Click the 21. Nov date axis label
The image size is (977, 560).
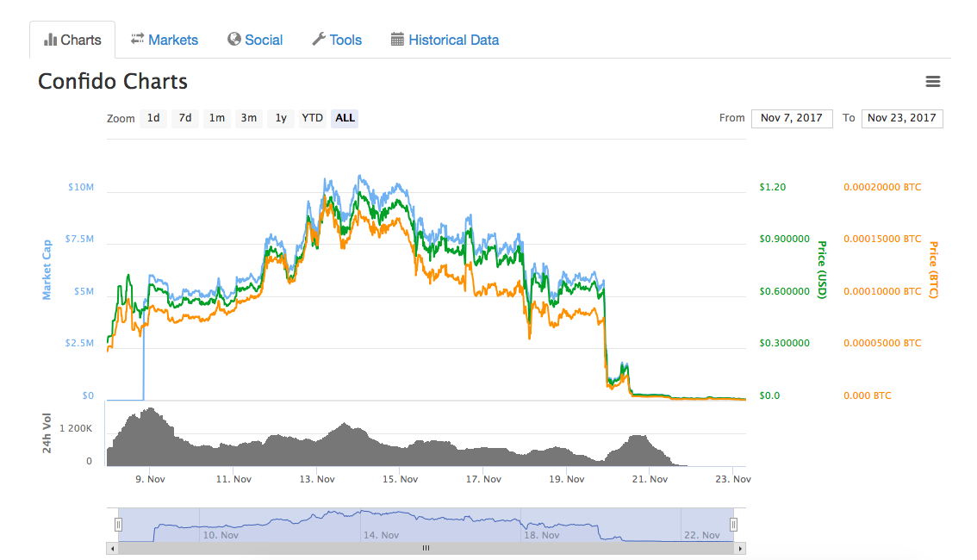coord(650,479)
